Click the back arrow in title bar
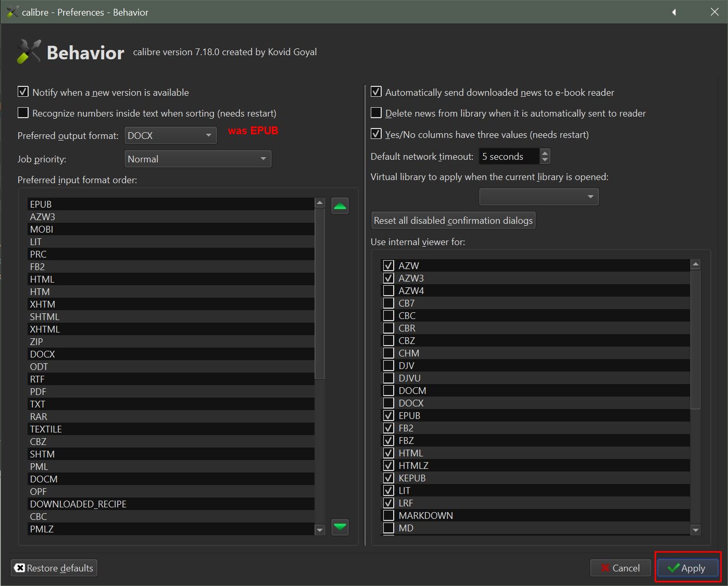The width and height of the screenshot is (728, 586). click(x=674, y=12)
